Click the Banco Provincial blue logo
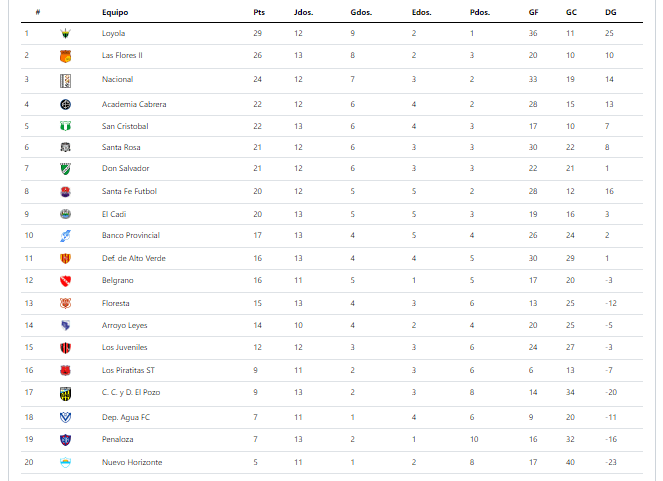The width and height of the screenshot is (663, 481). point(65,235)
